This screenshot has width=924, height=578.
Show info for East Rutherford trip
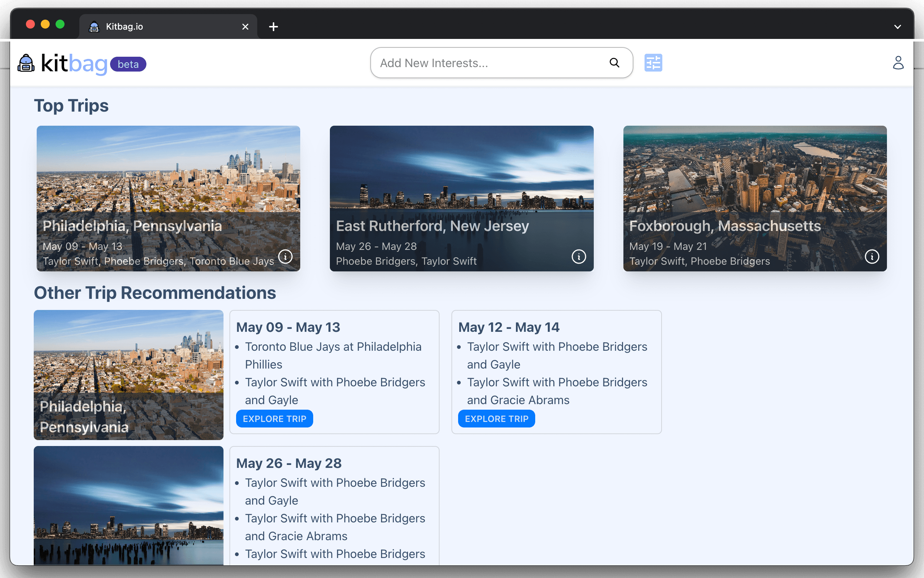579,256
